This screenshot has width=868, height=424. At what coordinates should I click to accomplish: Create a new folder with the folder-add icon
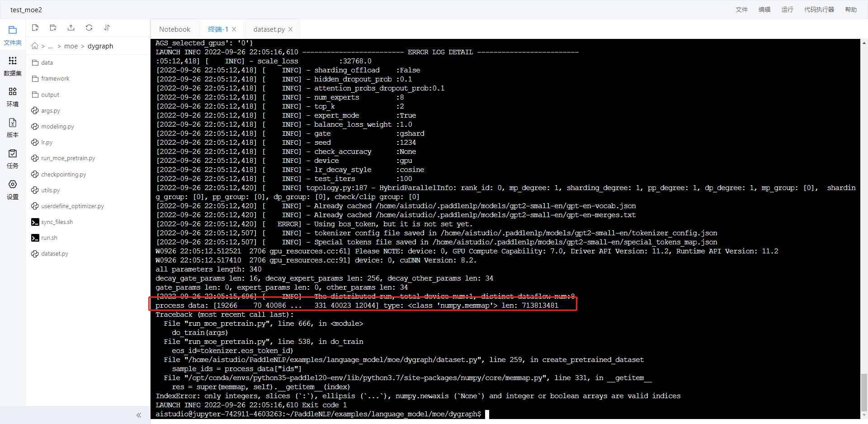(x=53, y=28)
